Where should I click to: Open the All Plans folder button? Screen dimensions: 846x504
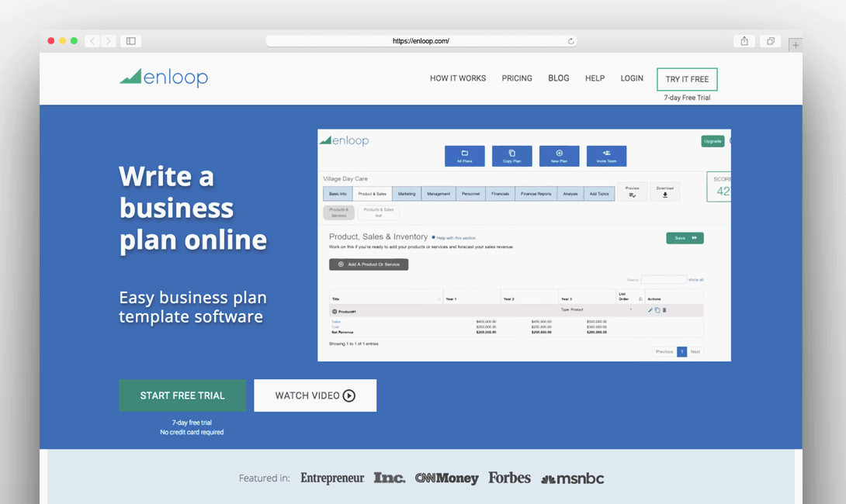pos(465,156)
